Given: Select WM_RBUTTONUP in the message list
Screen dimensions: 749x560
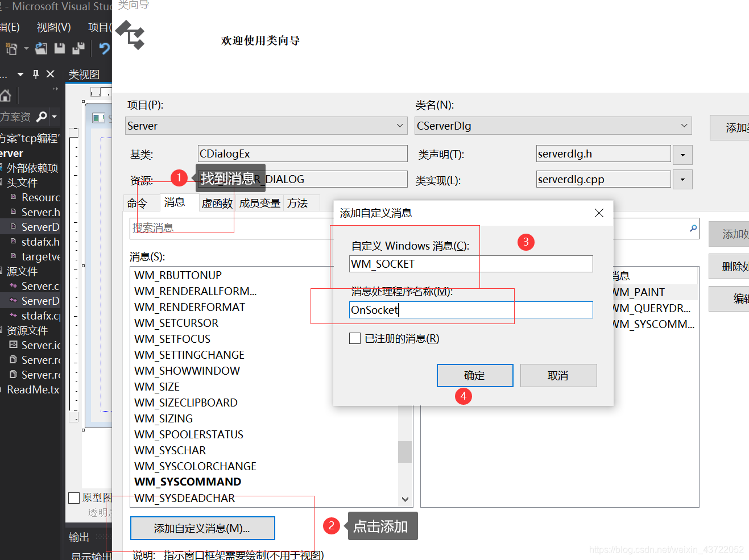Looking at the screenshot, I should coord(178,275).
